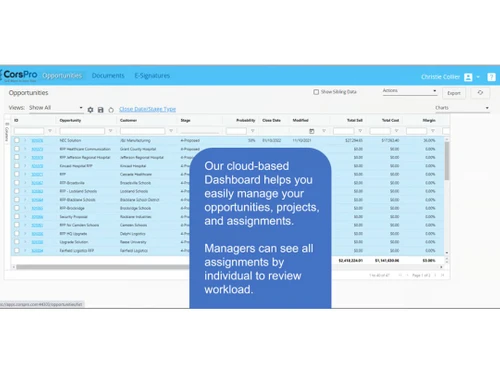
Task: Click filter funnel for ID column
Action: coord(50,131)
